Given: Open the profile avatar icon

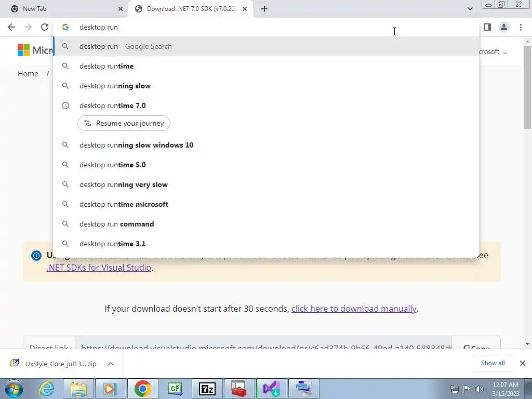Looking at the screenshot, I should click(x=504, y=27).
